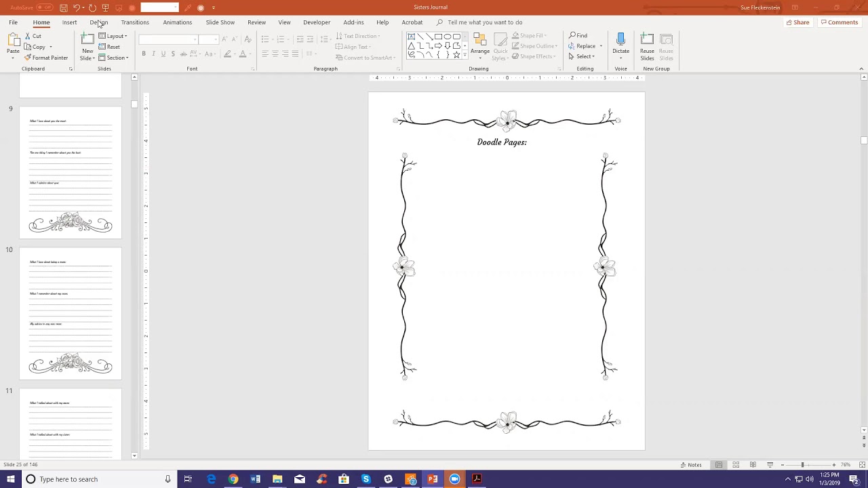Click the Underline formatting icon
Screen dimensions: 868x488
point(163,54)
